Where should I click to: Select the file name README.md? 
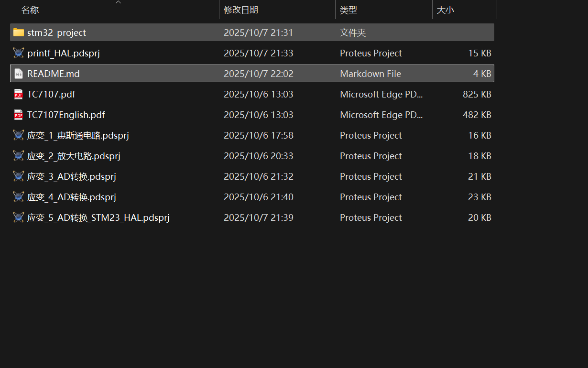tap(54, 74)
